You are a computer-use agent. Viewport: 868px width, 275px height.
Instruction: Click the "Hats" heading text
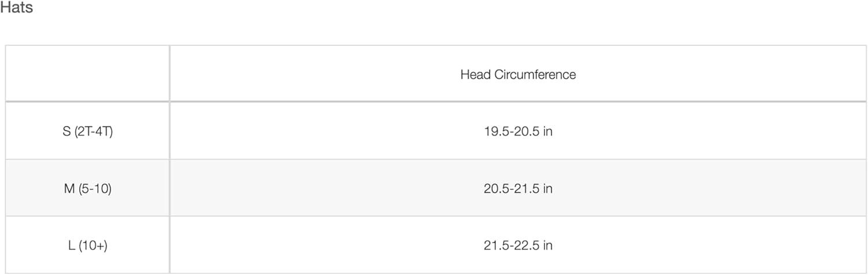tap(16, 8)
